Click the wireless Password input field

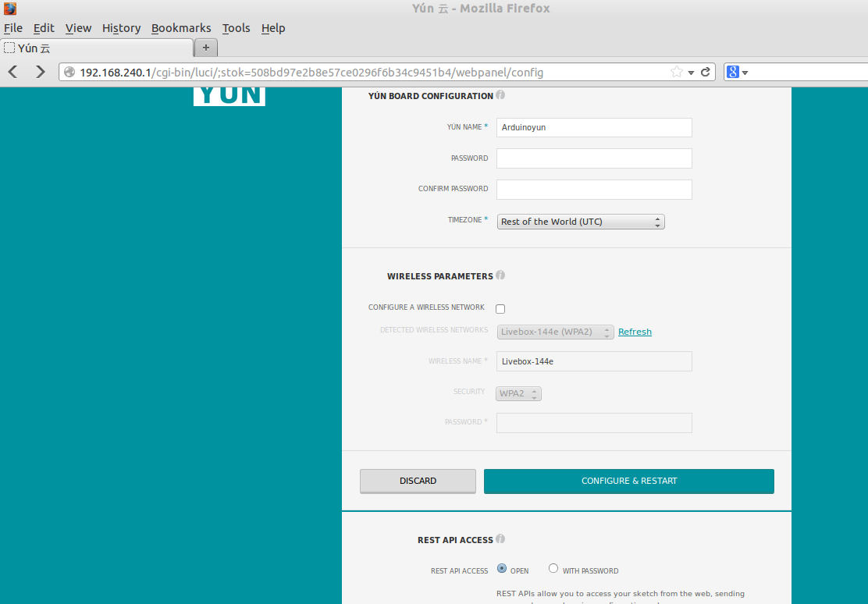pyautogui.click(x=594, y=423)
